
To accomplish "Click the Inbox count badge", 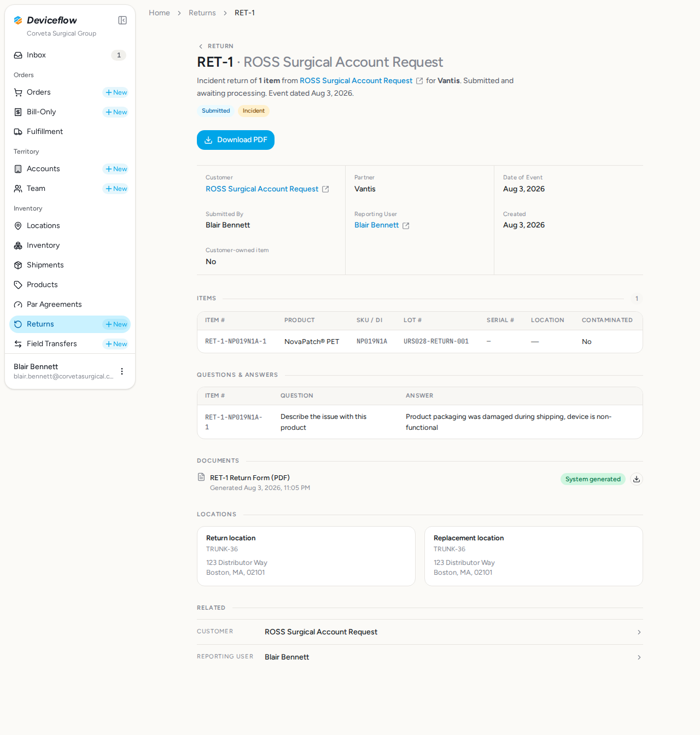I will pos(119,55).
